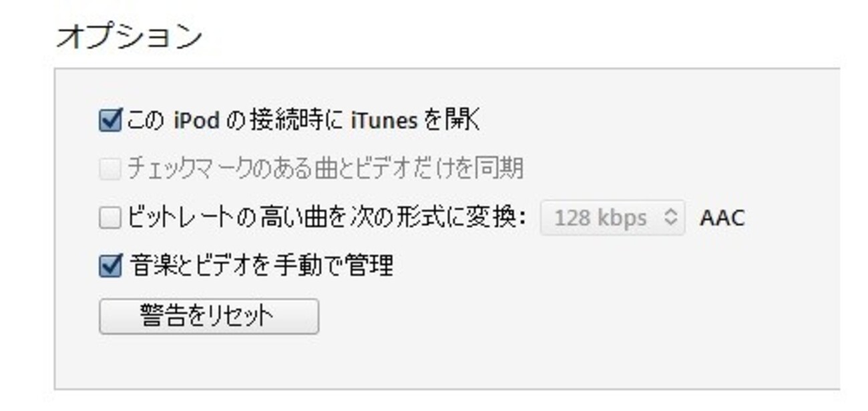868x411 pixels.
Task: Click the disabled チェックマークのある曲とビデオだけを同期 label
Action: point(325,169)
